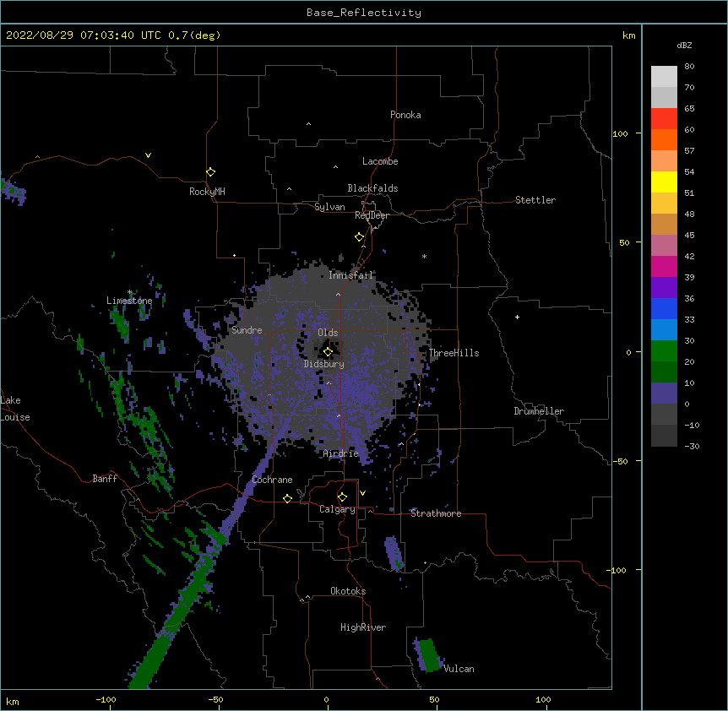The height and width of the screenshot is (711, 728).
Task: Select the pink 42-45 dBZ legend swatch
Action: 664,246
